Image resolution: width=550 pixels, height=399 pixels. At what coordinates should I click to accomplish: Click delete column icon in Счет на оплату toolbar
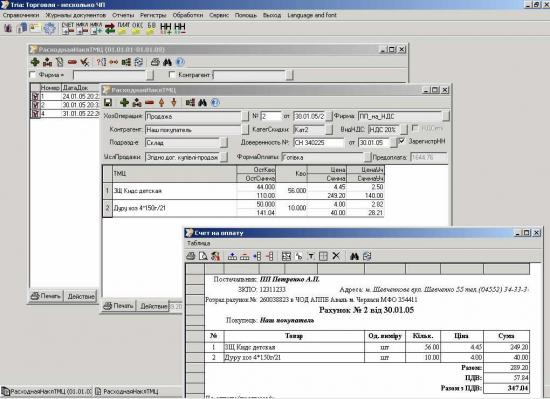(270, 256)
